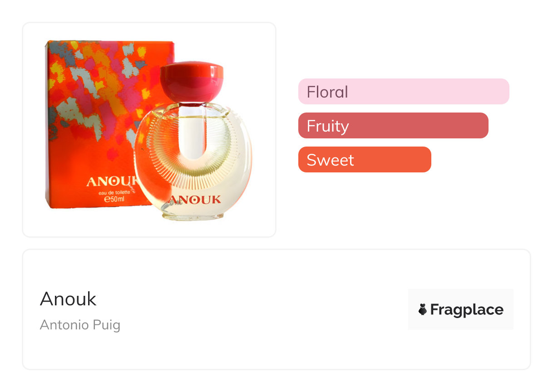Open the Antonio Puig brand link
This screenshot has width=553, height=392.
pos(80,325)
